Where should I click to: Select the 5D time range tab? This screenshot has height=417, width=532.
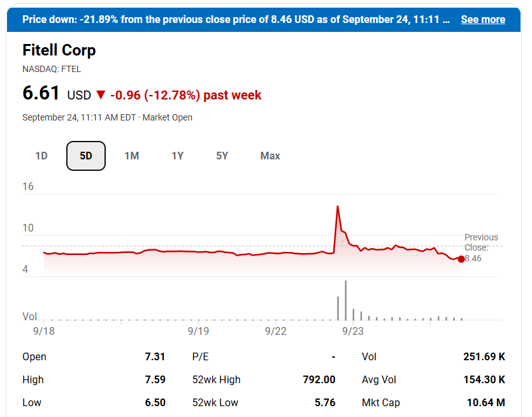point(86,156)
